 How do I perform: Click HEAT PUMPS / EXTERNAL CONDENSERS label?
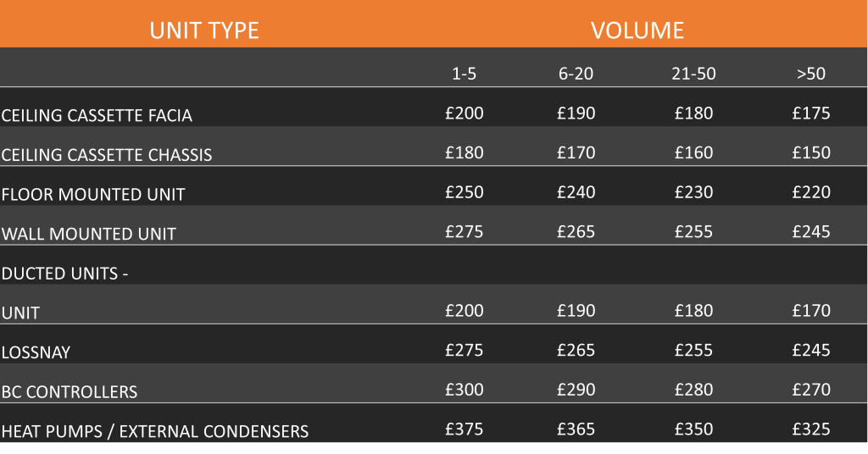[x=155, y=431]
